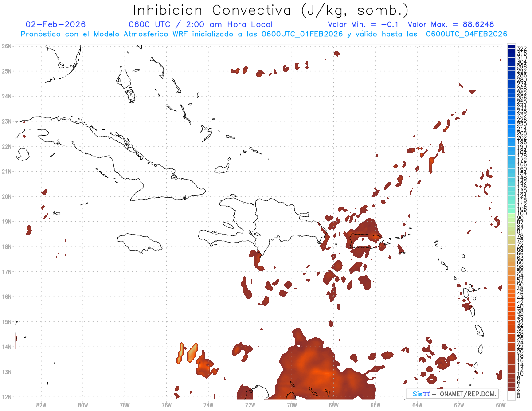Click the 70W longitude label
This screenshot has height=411, width=532.
[x=292, y=405]
